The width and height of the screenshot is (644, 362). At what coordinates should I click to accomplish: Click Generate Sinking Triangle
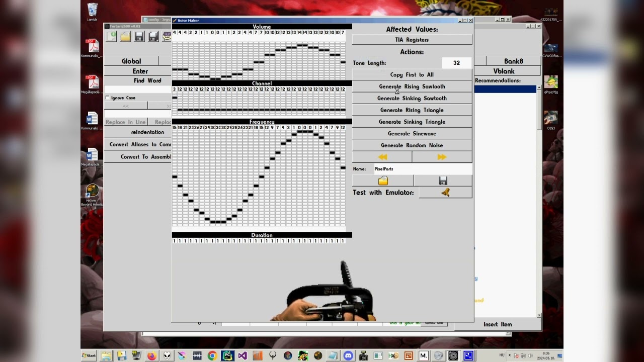[x=412, y=122]
